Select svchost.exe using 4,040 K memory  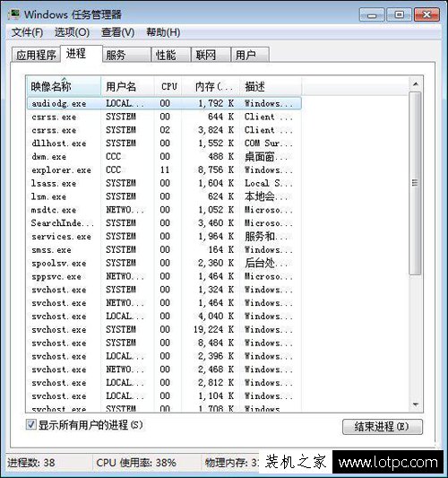point(164,317)
